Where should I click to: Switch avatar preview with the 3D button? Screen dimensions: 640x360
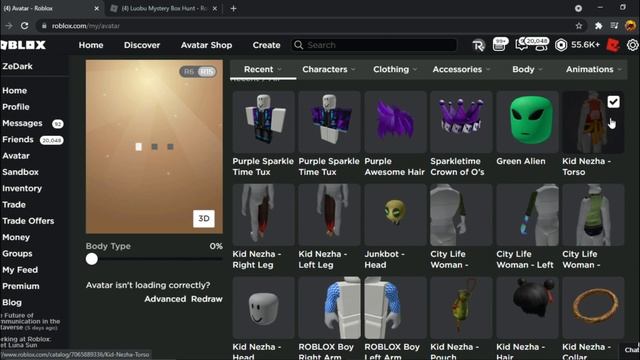coord(204,218)
